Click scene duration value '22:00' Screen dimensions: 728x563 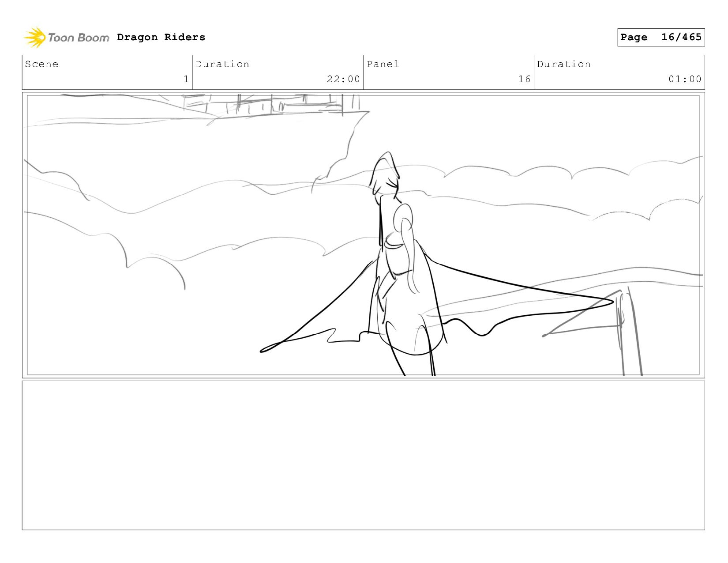coord(343,79)
